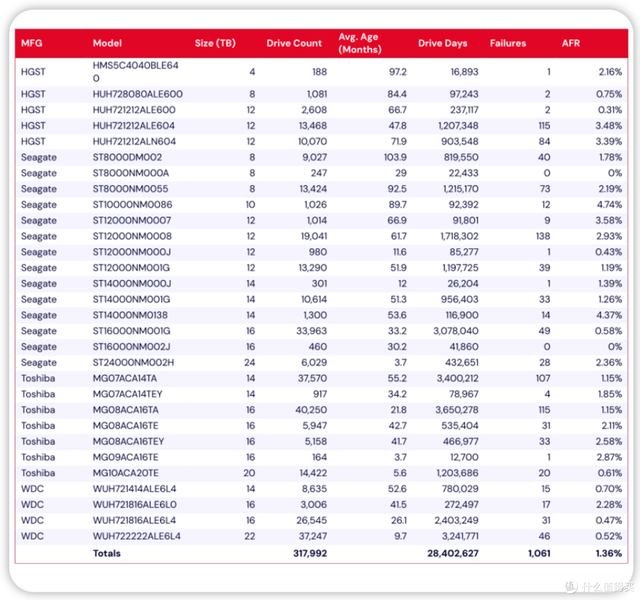The image size is (640, 600).
Task: Click average age 103.9 for ST8000DM002
Action: click(395, 158)
